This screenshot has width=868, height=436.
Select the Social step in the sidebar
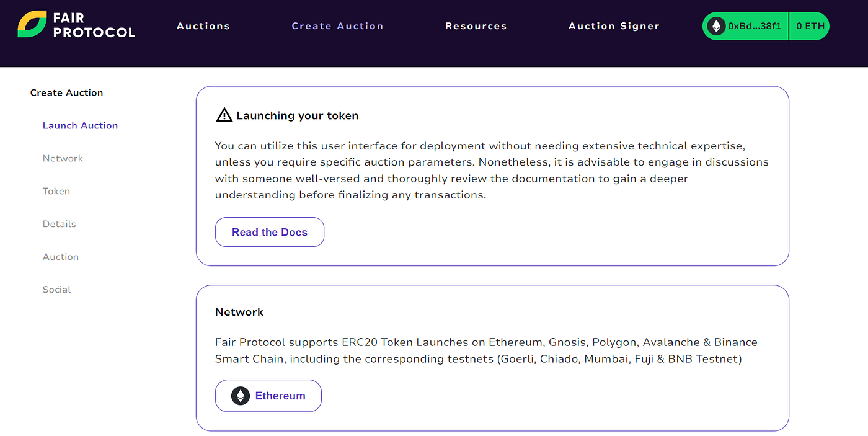[x=56, y=289]
